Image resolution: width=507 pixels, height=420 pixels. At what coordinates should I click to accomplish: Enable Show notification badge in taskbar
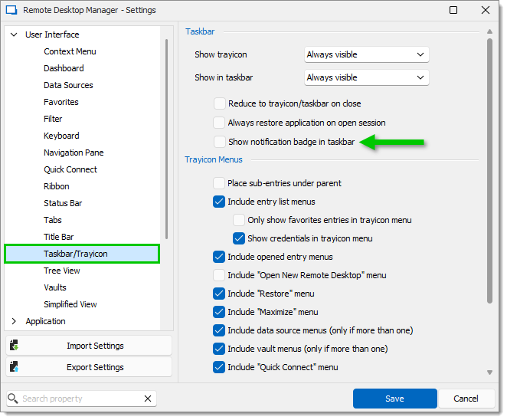220,142
